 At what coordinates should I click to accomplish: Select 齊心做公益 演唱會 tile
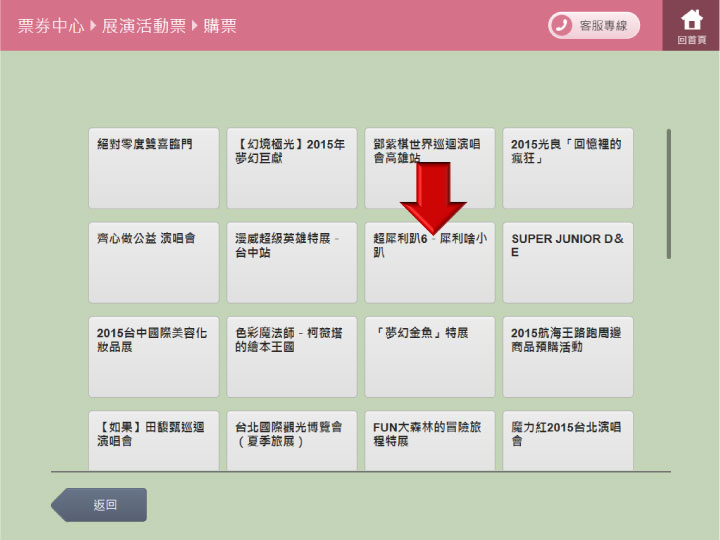click(x=153, y=262)
